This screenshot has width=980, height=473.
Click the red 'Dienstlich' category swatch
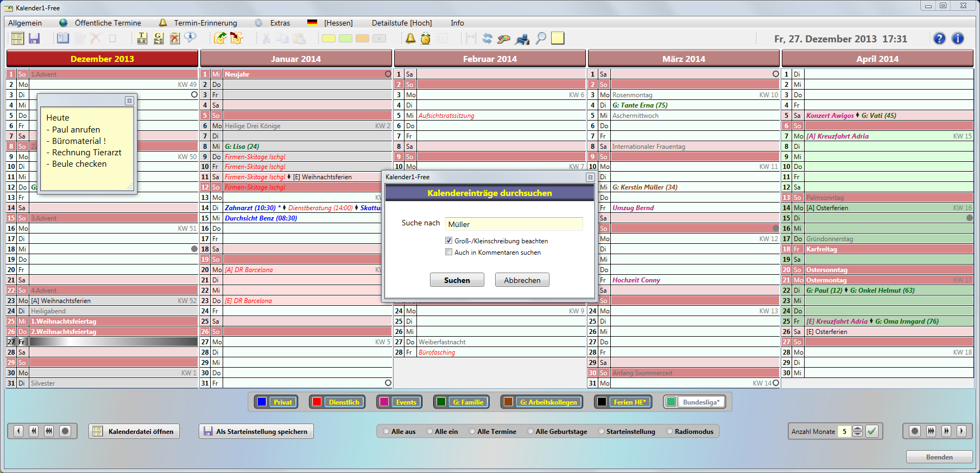point(317,402)
